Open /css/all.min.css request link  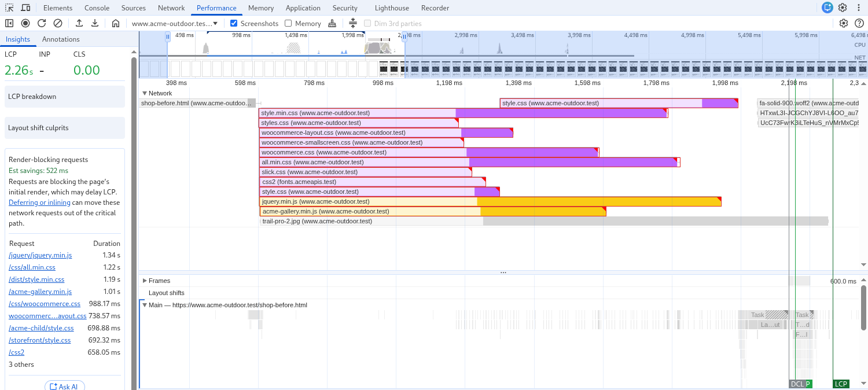click(x=32, y=267)
